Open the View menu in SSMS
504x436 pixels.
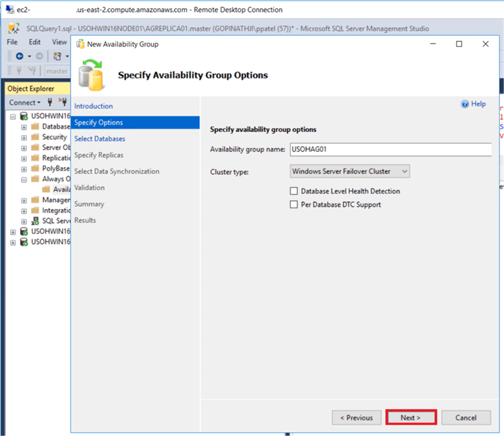pyautogui.click(x=59, y=42)
